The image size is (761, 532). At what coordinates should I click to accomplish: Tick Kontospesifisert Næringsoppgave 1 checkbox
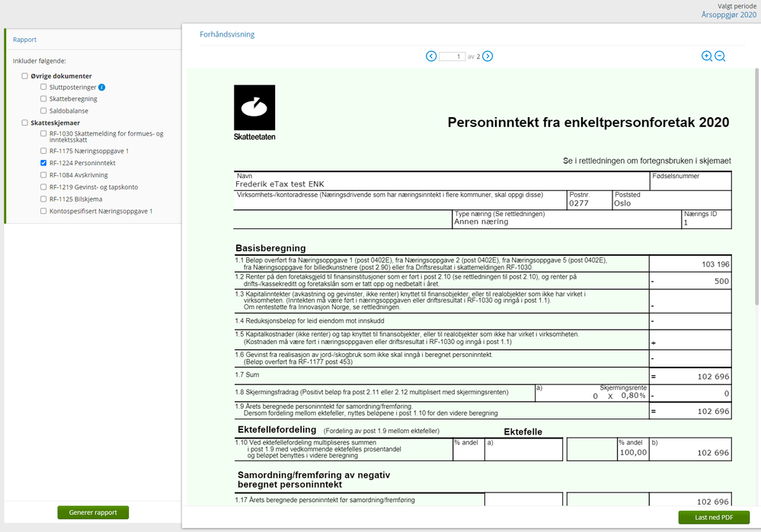[43, 211]
